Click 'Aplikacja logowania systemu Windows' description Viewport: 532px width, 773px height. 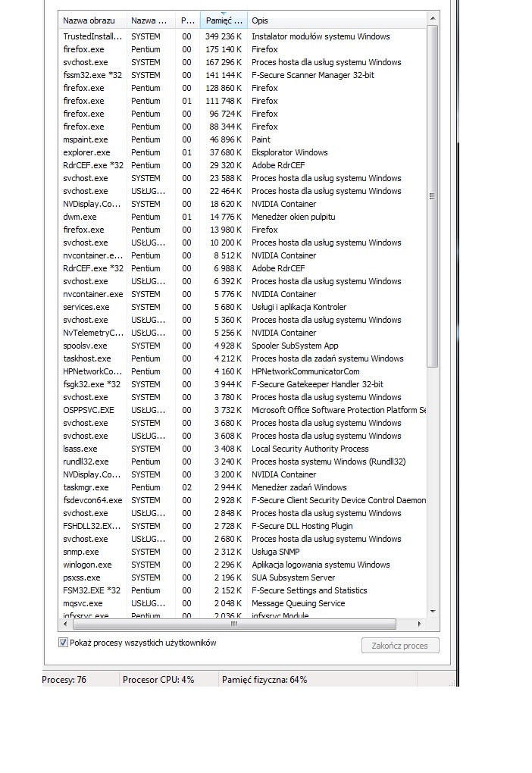321,565
